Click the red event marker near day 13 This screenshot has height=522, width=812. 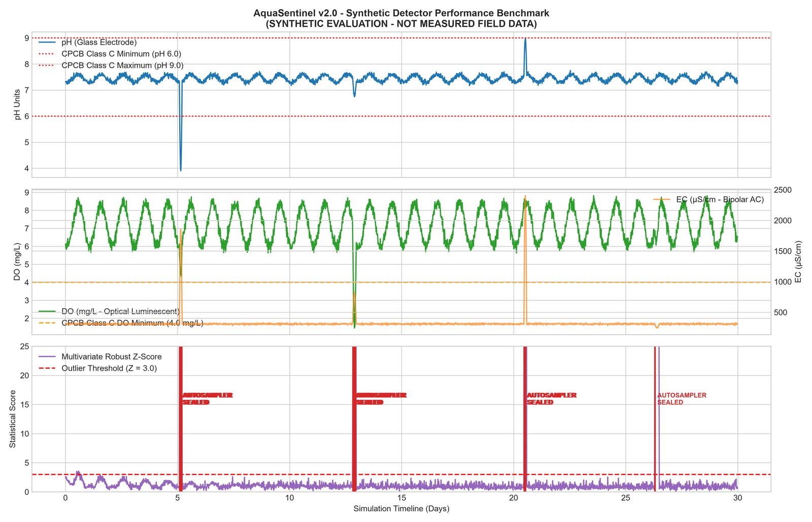[x=354, y=419]
